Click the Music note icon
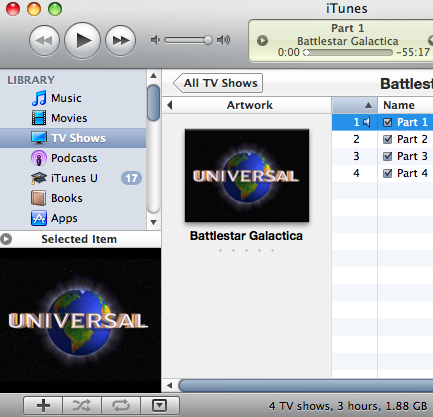The width and height of the screenshot is (433, 417). tap(39, 98)
